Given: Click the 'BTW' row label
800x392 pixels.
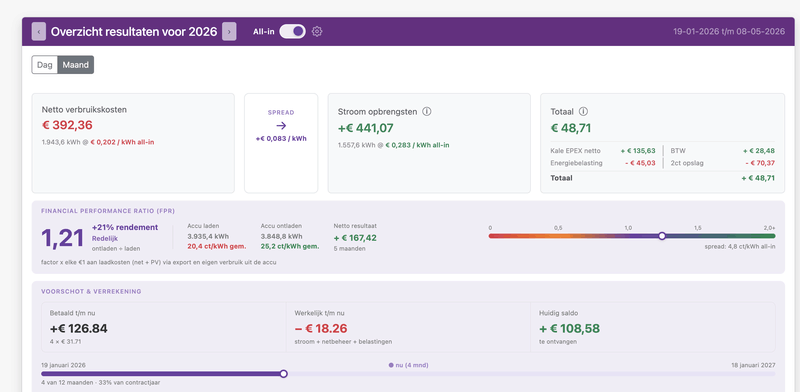Looking at the screenshot, I should point(677,151).
